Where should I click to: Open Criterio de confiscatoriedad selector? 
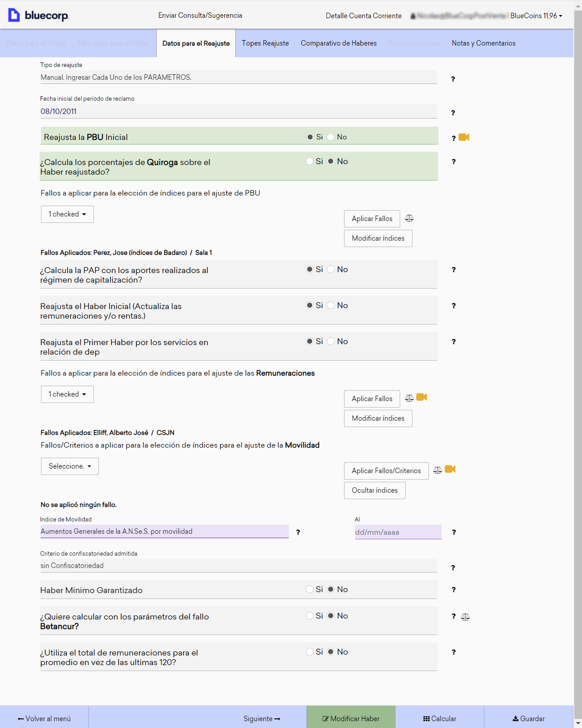click(238, 565)
